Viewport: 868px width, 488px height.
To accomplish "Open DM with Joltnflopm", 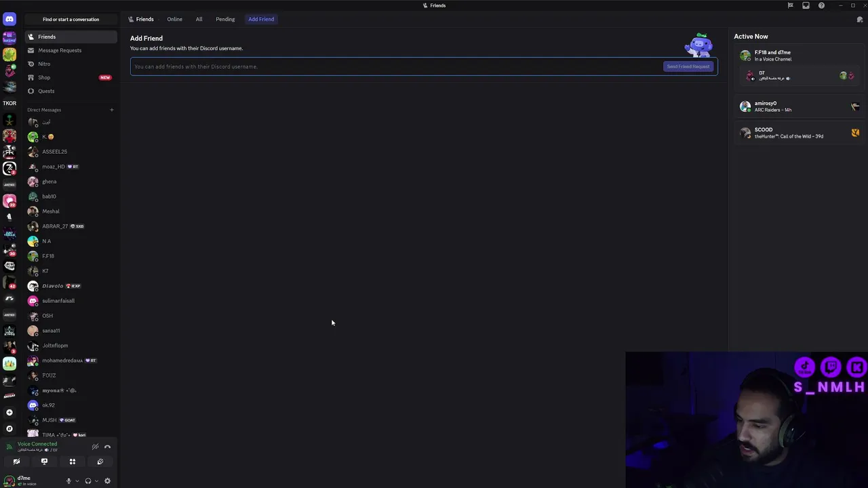I will pos(71,346).
